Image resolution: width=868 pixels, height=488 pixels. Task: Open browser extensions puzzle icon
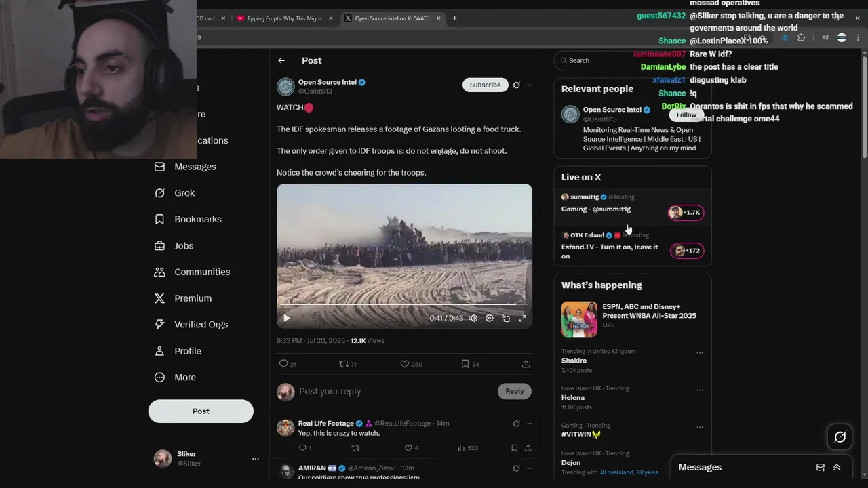[x=801, y=38]
